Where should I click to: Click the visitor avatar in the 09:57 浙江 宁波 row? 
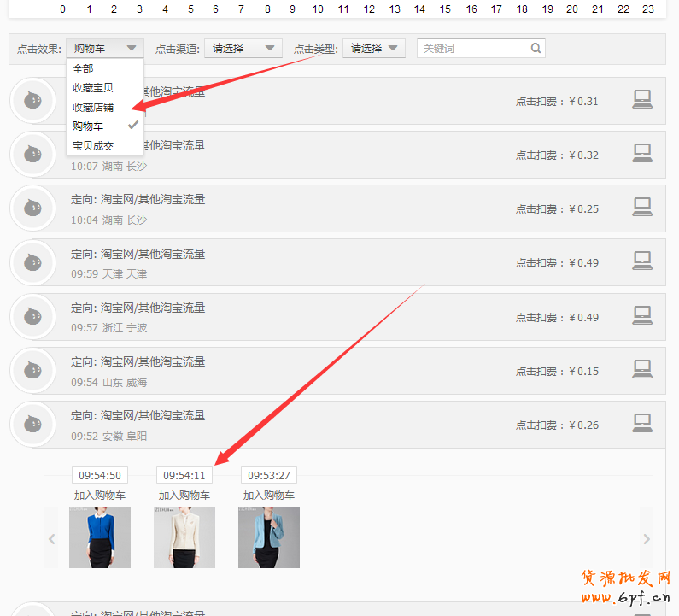33,317
